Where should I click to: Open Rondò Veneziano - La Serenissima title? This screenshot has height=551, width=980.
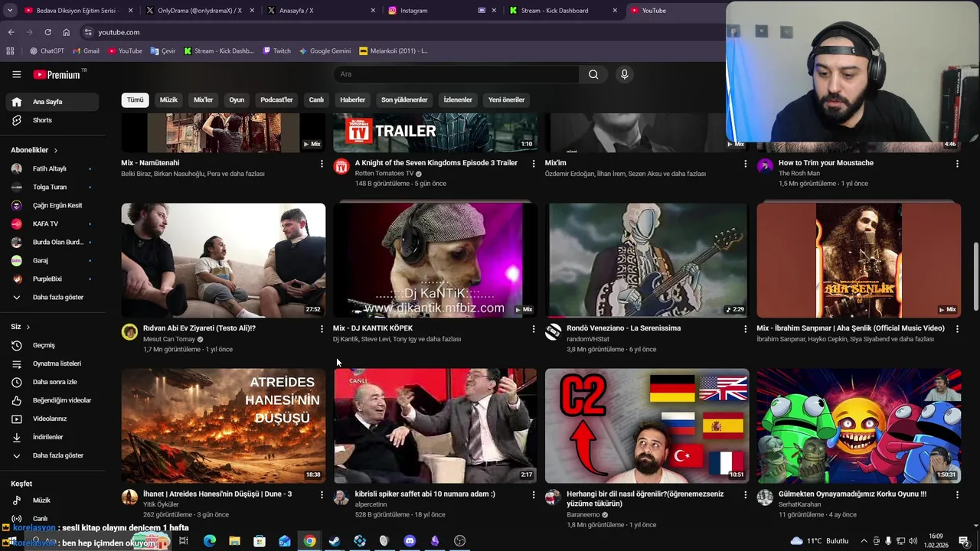pos(623,328)
